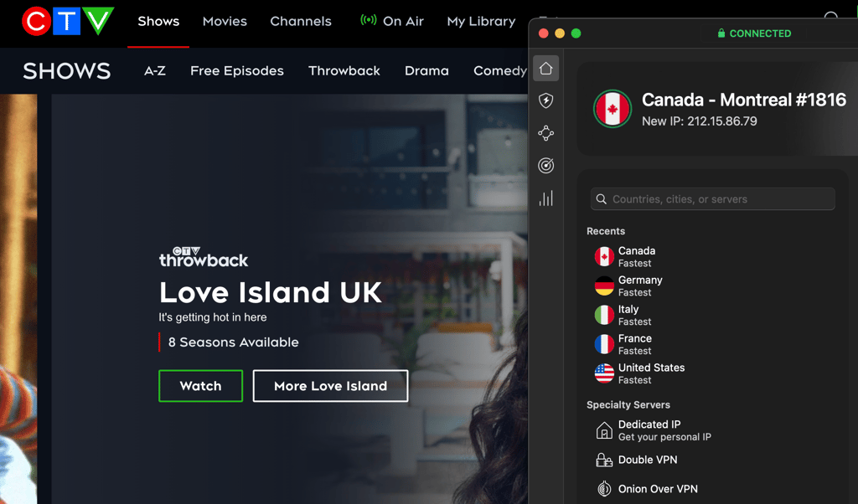Click Onion Over VPN icon
This screenshot has height=504, width=858.
click(604, 489)
